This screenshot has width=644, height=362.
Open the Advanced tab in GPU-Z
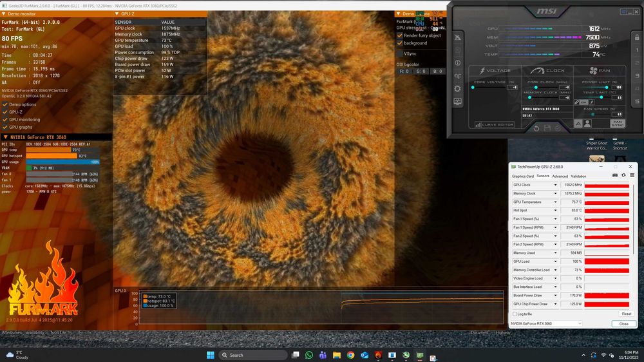tap(560, 176)
